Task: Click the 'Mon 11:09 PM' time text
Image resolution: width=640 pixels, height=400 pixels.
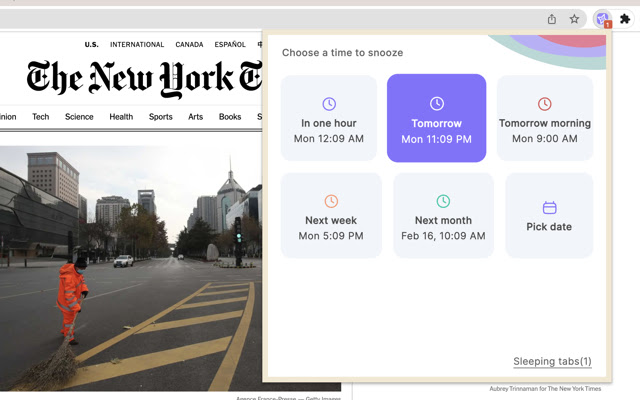Action: pos(436,139)
